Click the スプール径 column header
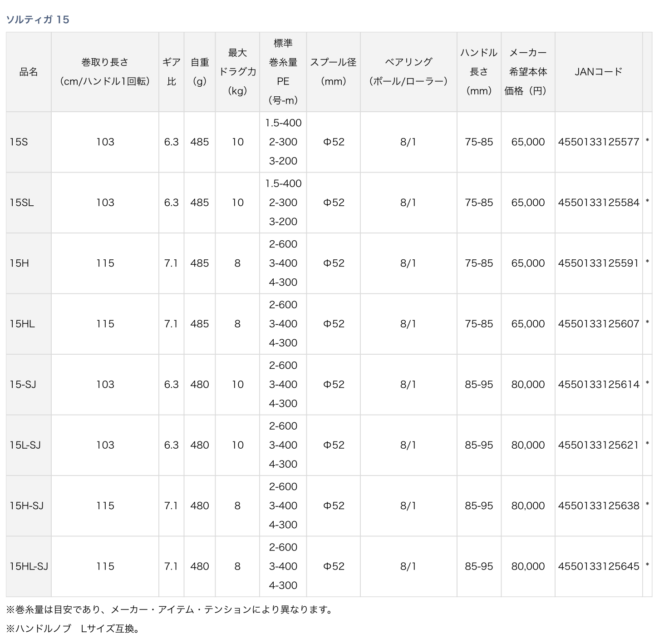 click(333, 72)
